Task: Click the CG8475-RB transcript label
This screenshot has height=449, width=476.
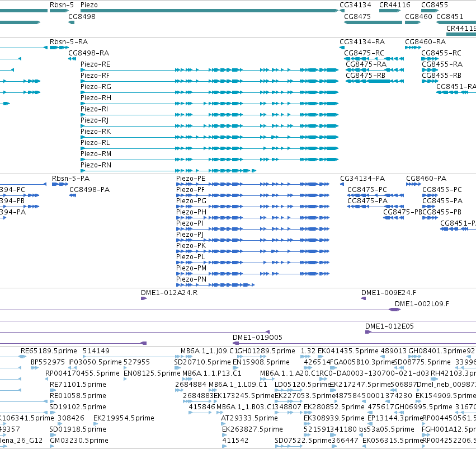Action: click(365, 76)
